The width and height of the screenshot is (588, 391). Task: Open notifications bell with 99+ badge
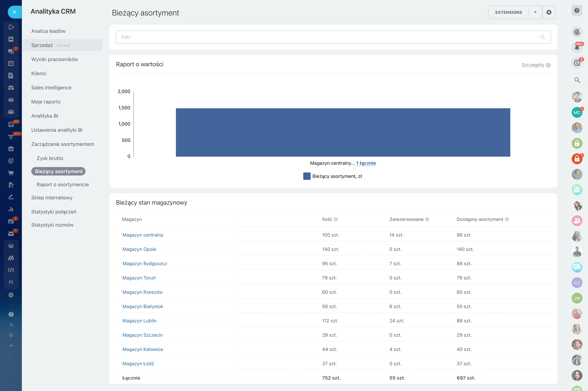(577, 47)
